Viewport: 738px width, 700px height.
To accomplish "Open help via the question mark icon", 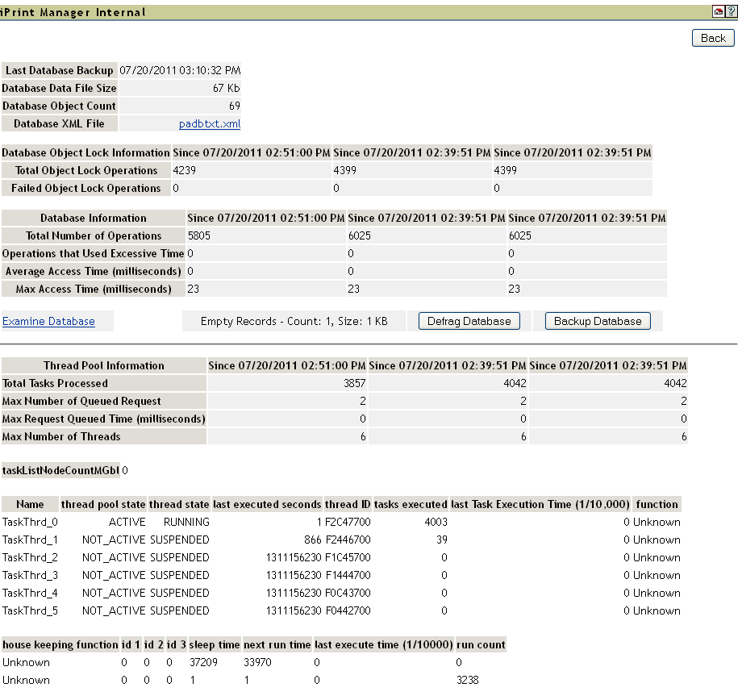I will pyautogui.click(x=730, y=11).
